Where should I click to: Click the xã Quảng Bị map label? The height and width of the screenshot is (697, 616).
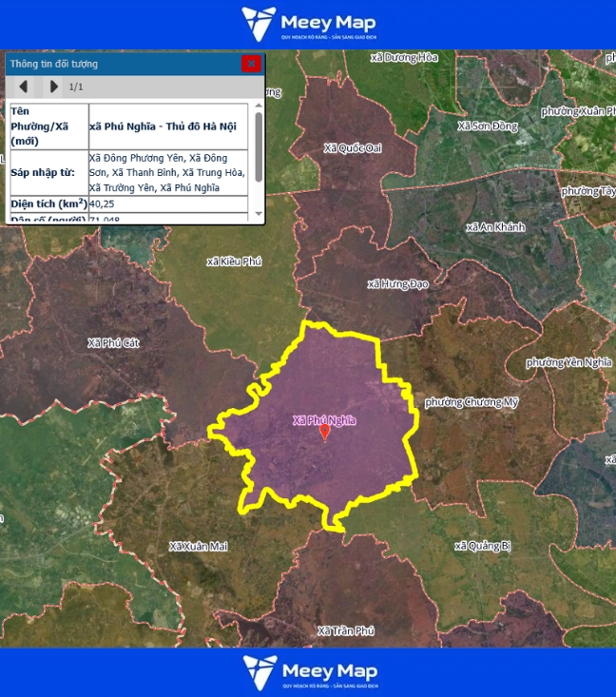(483, 546)
